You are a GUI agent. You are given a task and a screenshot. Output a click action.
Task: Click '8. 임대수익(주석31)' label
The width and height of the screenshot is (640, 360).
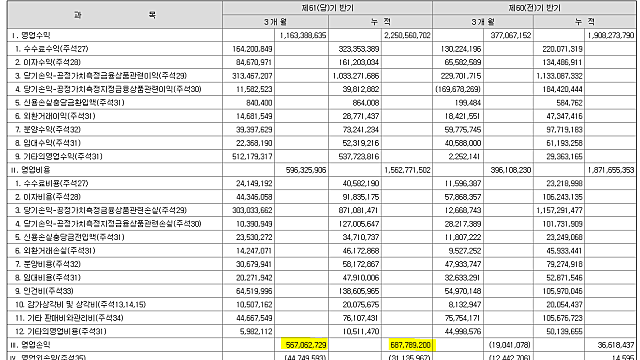48,143
